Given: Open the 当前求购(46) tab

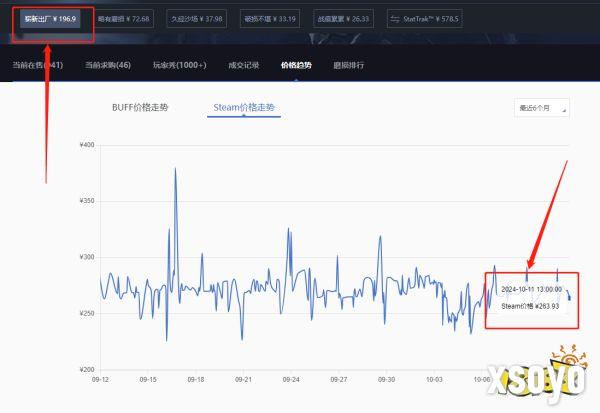Looking at the screenshot, I should point(108,65).
